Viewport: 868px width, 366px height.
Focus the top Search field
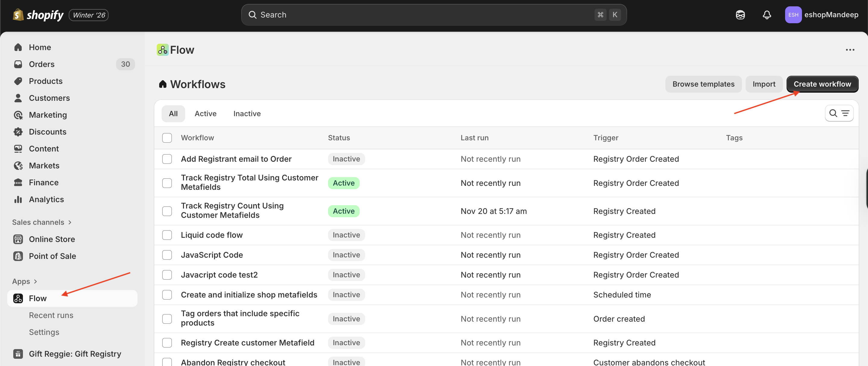click(x=434, y=15)
